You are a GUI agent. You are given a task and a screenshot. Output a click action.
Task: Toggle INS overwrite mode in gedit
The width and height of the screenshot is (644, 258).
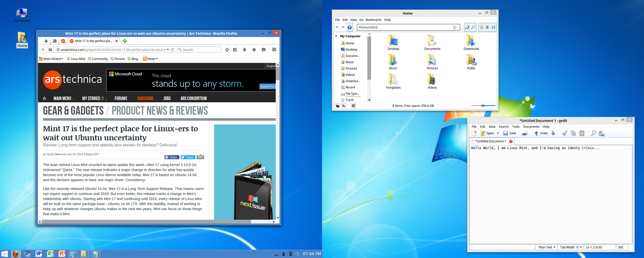point(621,247)
